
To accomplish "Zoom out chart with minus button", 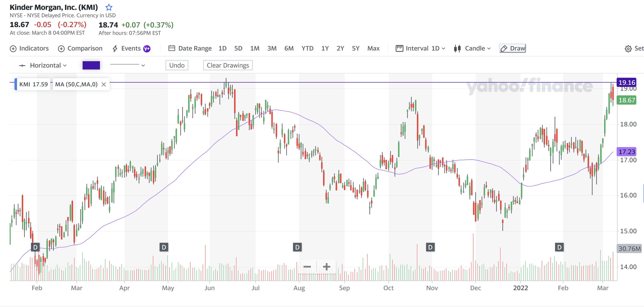I will pos(307,267).
